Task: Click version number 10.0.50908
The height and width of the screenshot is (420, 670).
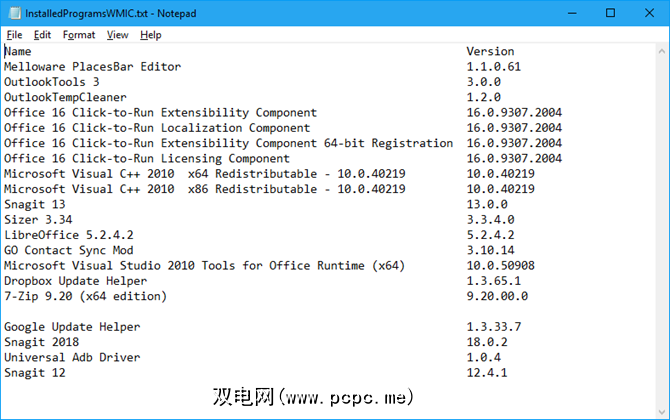Action: (x=500, y=265)
